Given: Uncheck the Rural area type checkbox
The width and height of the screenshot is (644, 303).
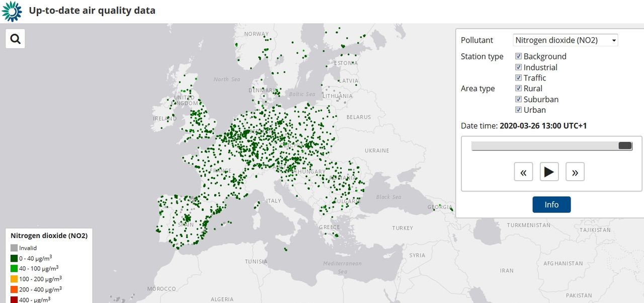Looking at the screenshot, I should (518, 88).
